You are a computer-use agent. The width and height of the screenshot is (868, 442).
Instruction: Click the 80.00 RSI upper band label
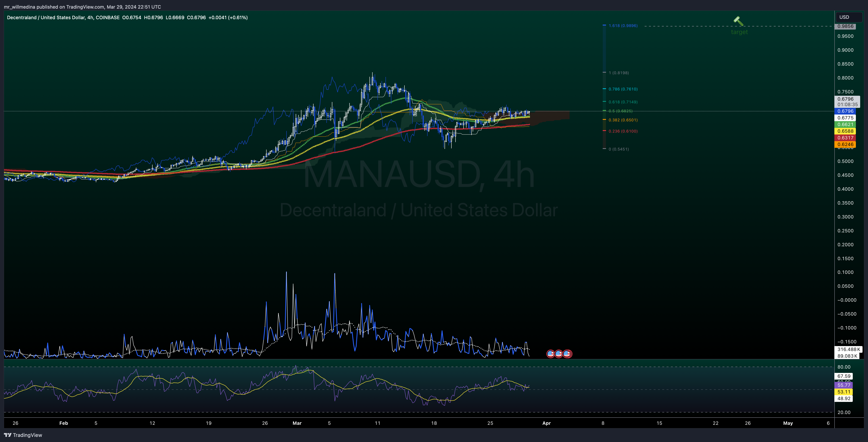[x=844, y=367]
